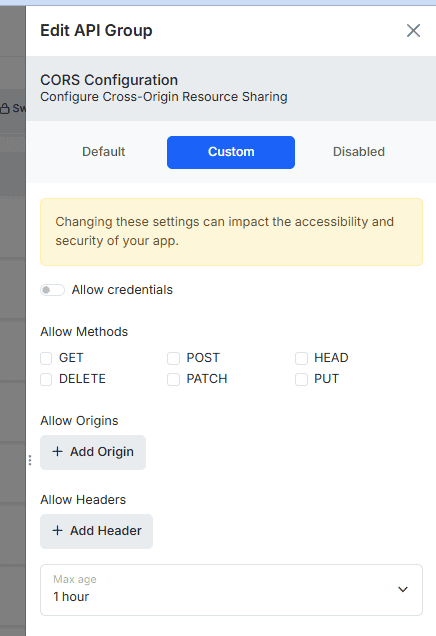The width and height of the screenshot is (436, 636).
Task: Select the PUT method checkbox
Action: pyautogui.click(x=301, y=379)
